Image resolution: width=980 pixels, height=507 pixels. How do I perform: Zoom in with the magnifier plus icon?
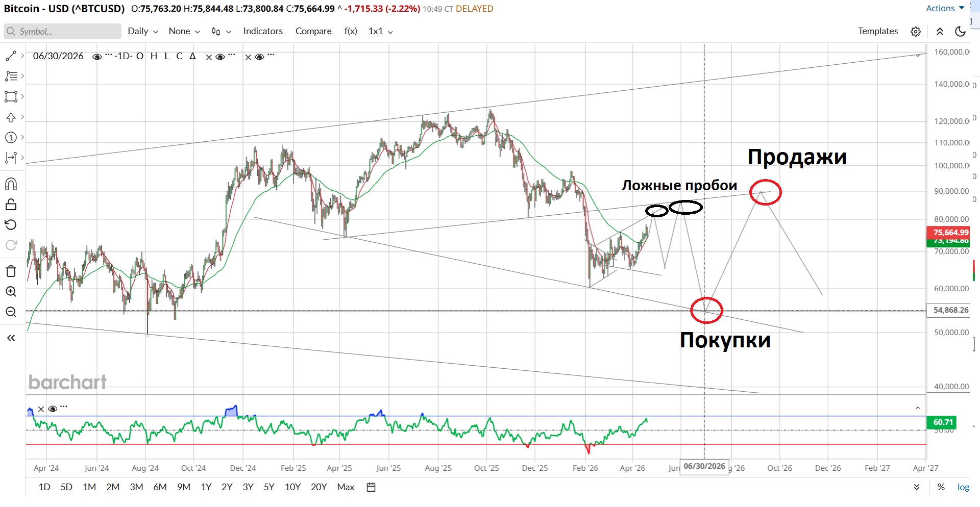tap(11, 292)
